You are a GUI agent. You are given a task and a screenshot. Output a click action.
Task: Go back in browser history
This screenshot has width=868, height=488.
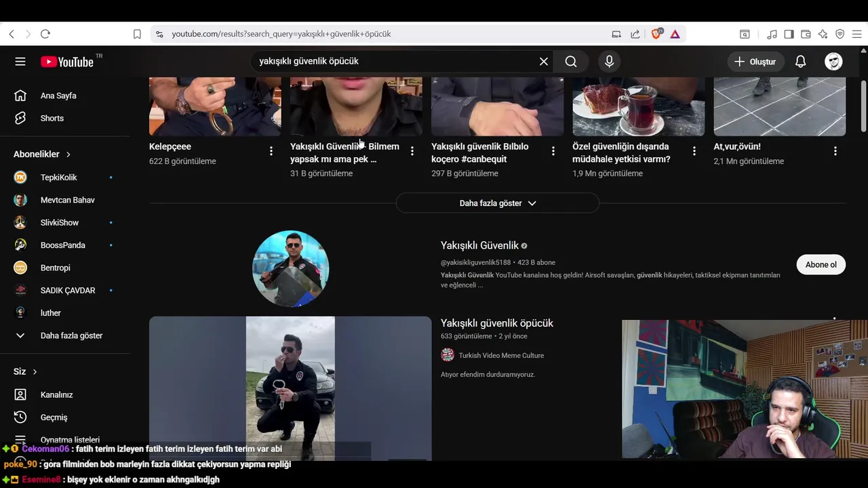click(12, 34)
